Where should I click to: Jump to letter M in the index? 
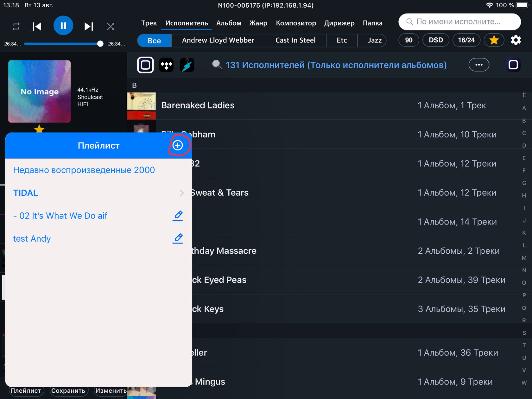524,258
